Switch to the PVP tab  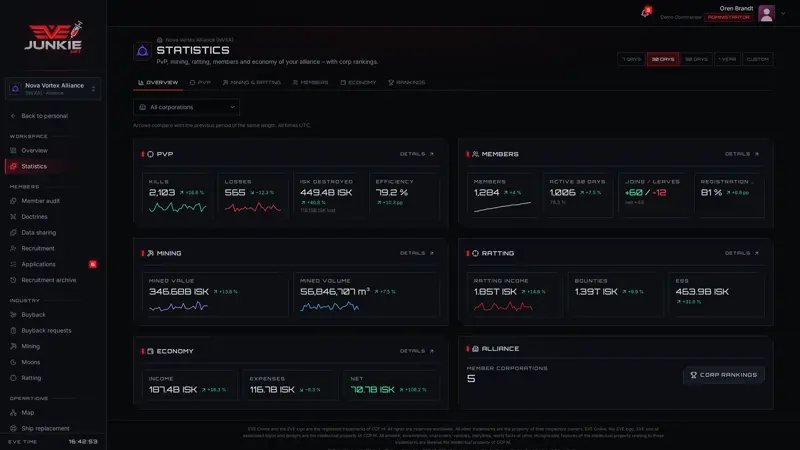200,83
